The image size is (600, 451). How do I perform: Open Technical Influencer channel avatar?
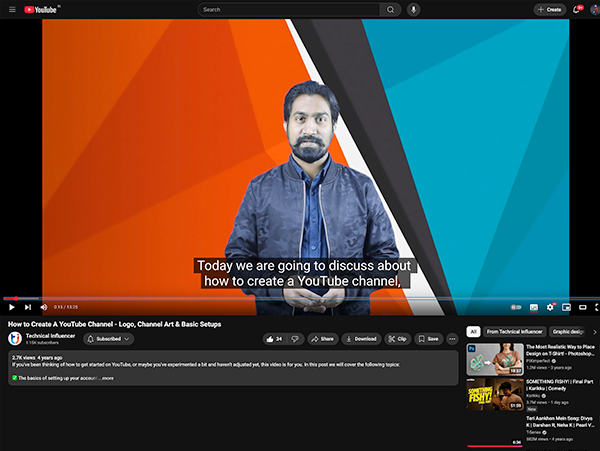(15, 339)
